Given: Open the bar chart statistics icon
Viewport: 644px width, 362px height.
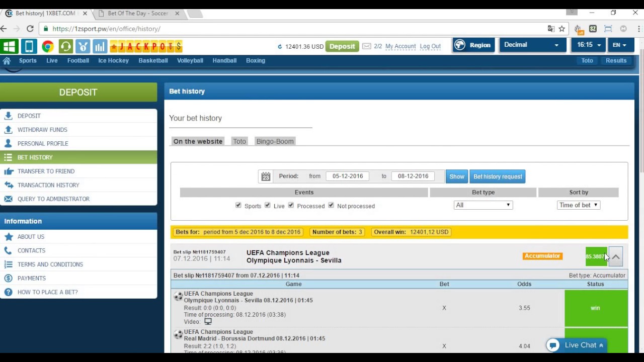Looking at the screenshot, I should (x=100, y=47).
